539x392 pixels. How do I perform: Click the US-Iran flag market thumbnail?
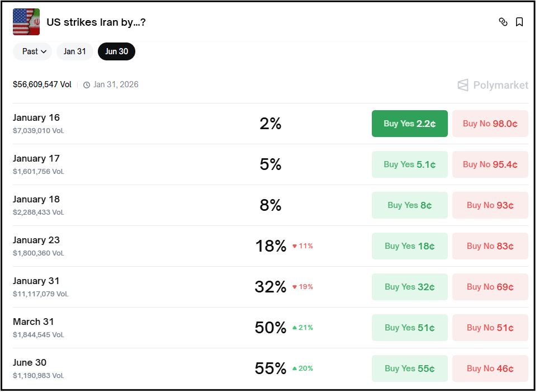(x=26, y=22)
